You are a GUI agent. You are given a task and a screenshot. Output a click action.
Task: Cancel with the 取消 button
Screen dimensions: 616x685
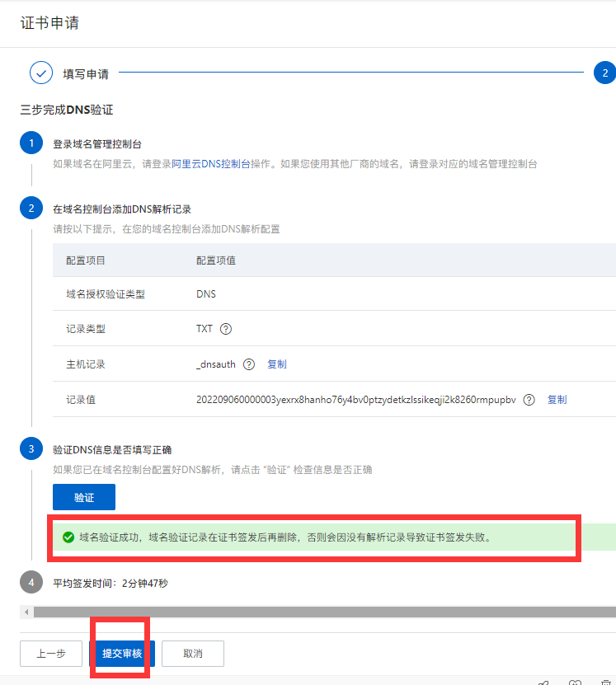coord(193,654)
